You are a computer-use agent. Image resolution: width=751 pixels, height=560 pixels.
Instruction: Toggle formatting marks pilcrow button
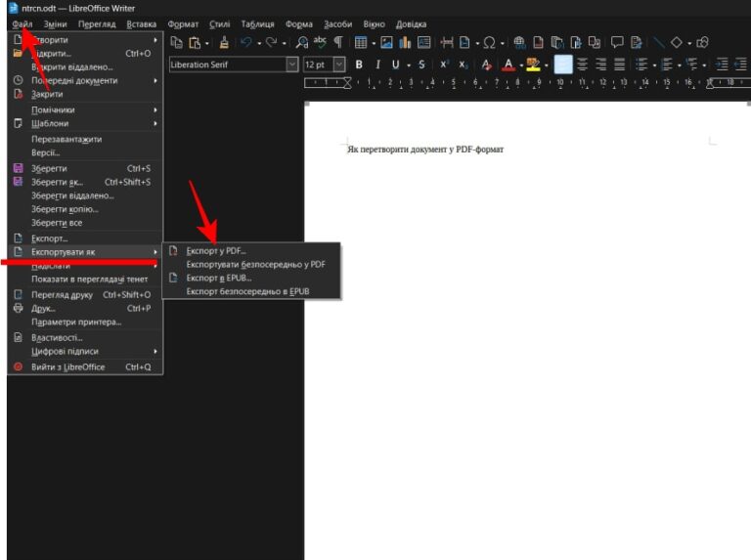pos(338,43)
